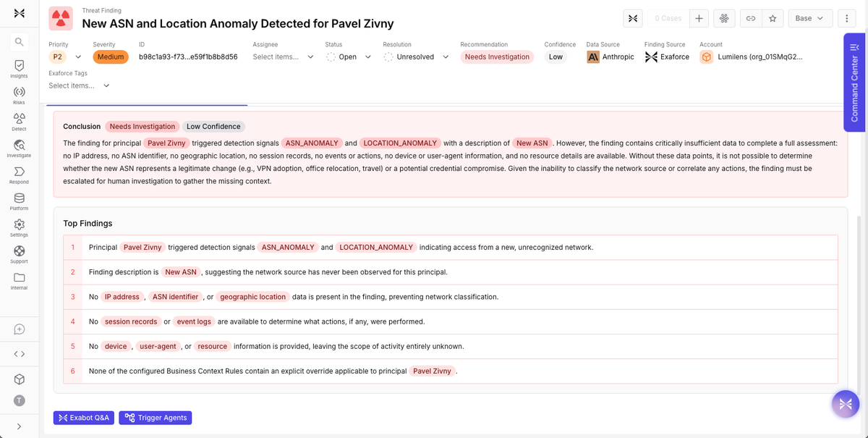Go to the Detect section

tap(19, 122)
